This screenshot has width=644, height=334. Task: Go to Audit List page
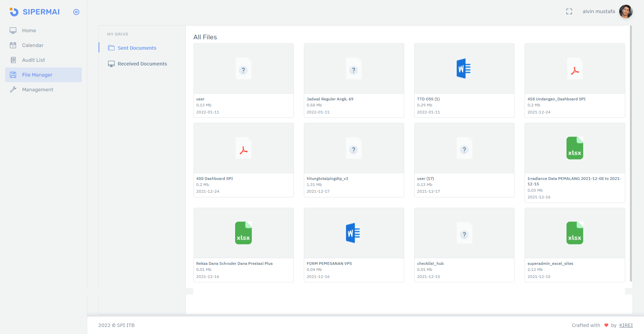coord(43,60)
